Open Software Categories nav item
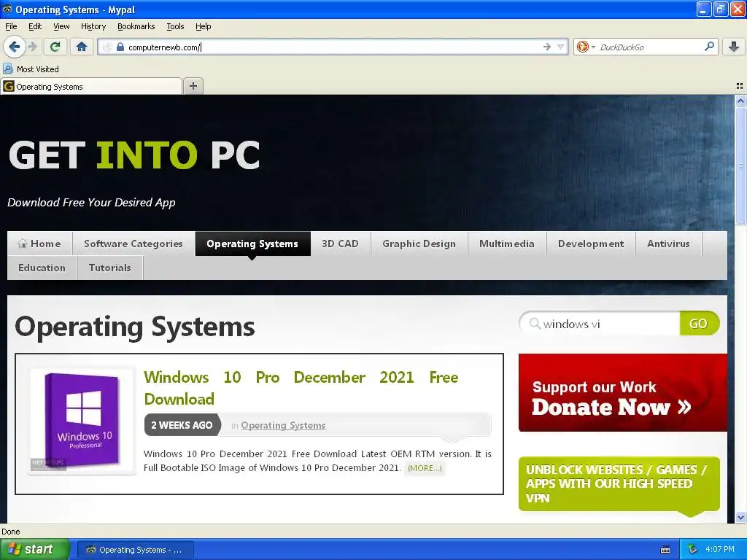Image resolution: width=747 pixels, height=560 pixels. click(133, 244)
